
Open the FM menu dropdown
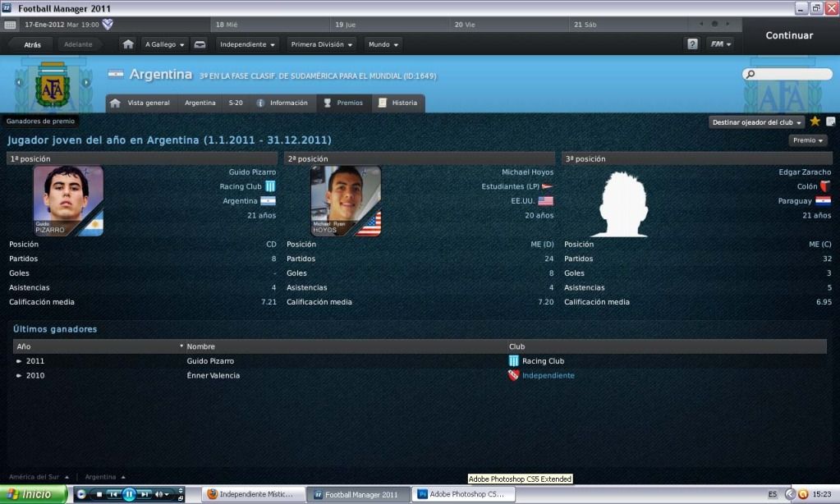pyautogui.click(x=720, y=44)
